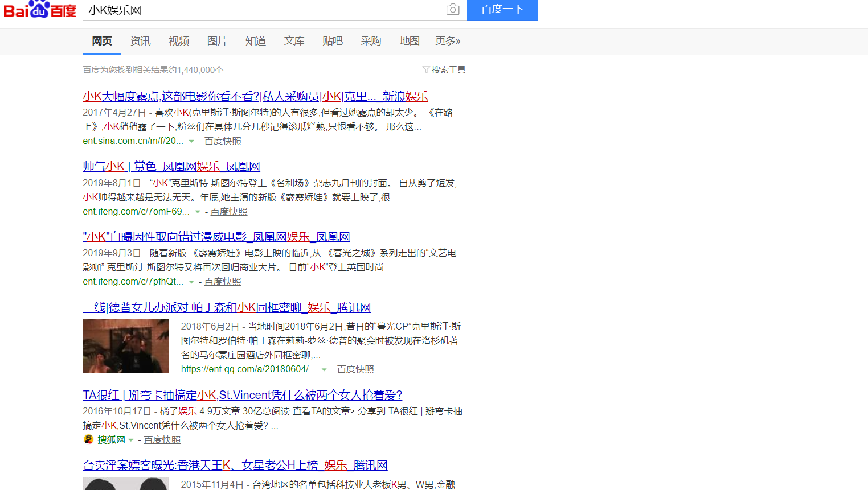Focus the search input containing 小K娱乐网
This screenshot has height=490, width=868.
(x=265, y=10)
